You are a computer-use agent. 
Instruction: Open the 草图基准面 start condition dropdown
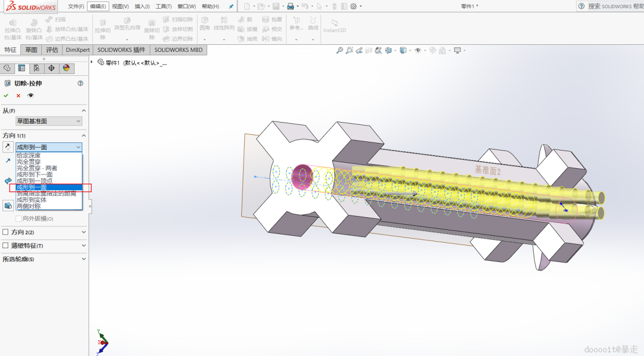(x=48, y=121)
